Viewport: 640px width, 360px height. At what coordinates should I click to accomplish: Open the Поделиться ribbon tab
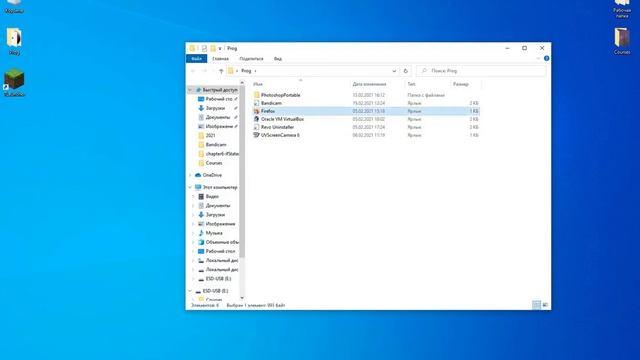tap(251, 59)
